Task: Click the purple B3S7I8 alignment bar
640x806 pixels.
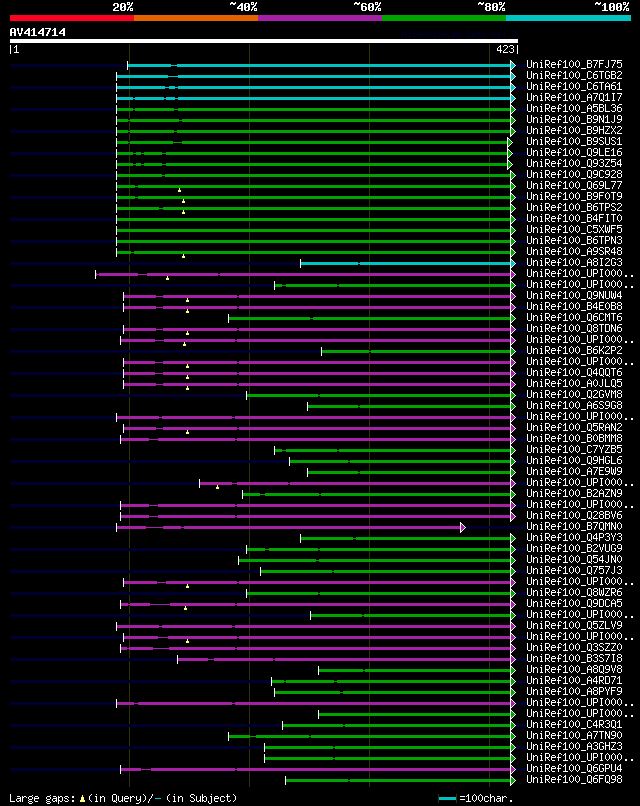Action: tap(344, 660)
